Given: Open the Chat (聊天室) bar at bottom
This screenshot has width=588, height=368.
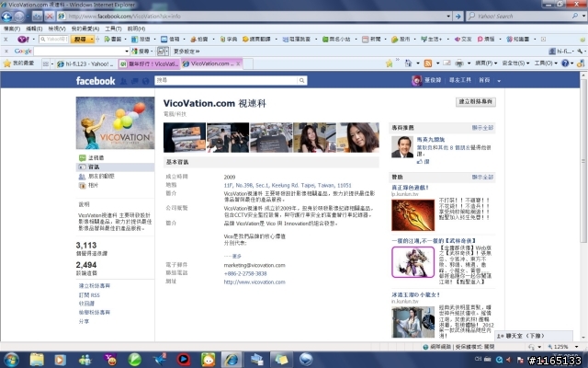Looking at the screenshot, I should click(x=535, y=336).
